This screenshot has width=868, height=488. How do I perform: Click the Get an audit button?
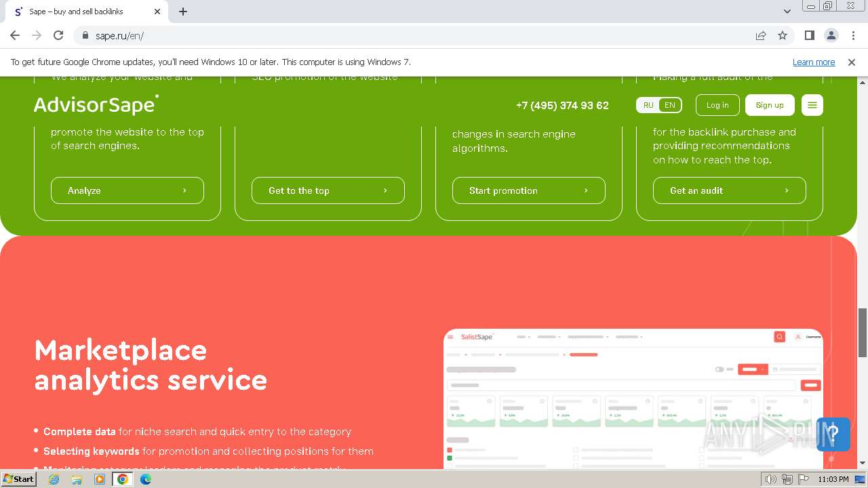[730, 190]
